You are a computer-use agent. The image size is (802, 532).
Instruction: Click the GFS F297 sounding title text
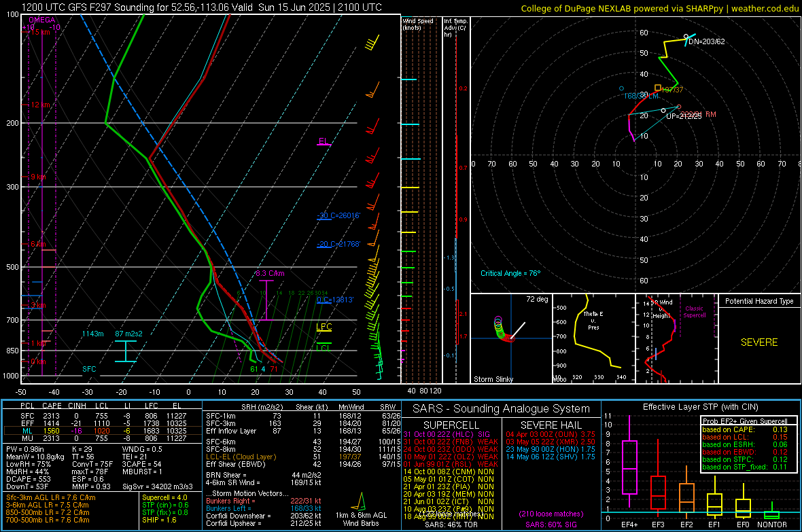click(x=202, y=7)
